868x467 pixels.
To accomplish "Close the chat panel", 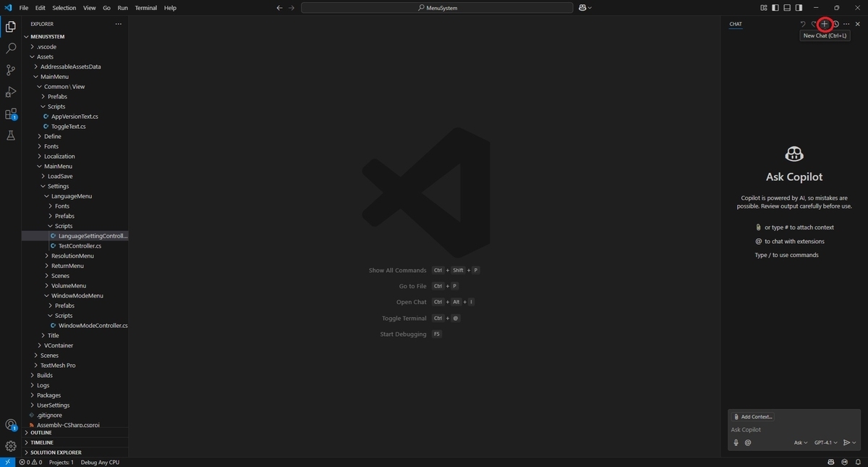I will point(858,24).
